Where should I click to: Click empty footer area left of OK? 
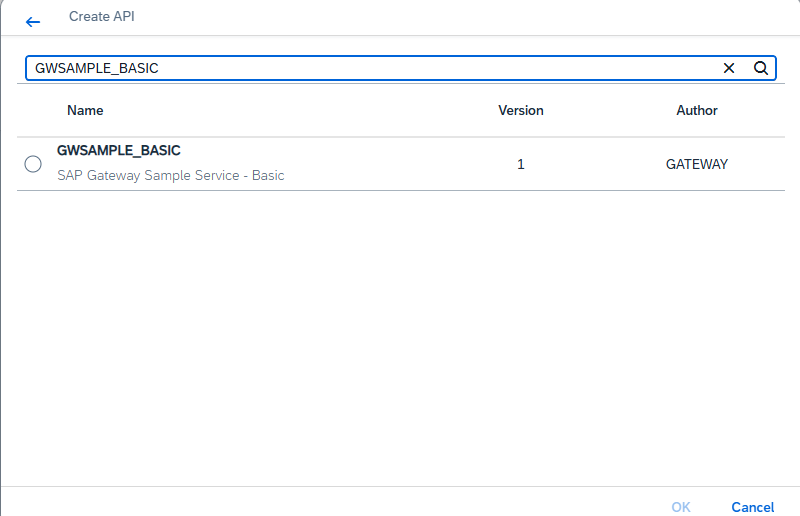point(332,503)
